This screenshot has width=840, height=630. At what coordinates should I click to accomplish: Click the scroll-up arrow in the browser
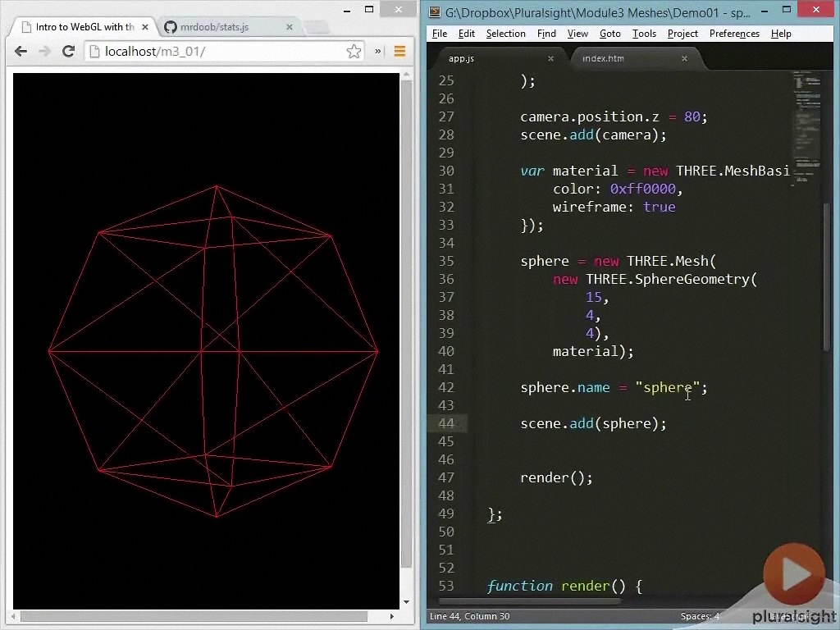point(407,75)
